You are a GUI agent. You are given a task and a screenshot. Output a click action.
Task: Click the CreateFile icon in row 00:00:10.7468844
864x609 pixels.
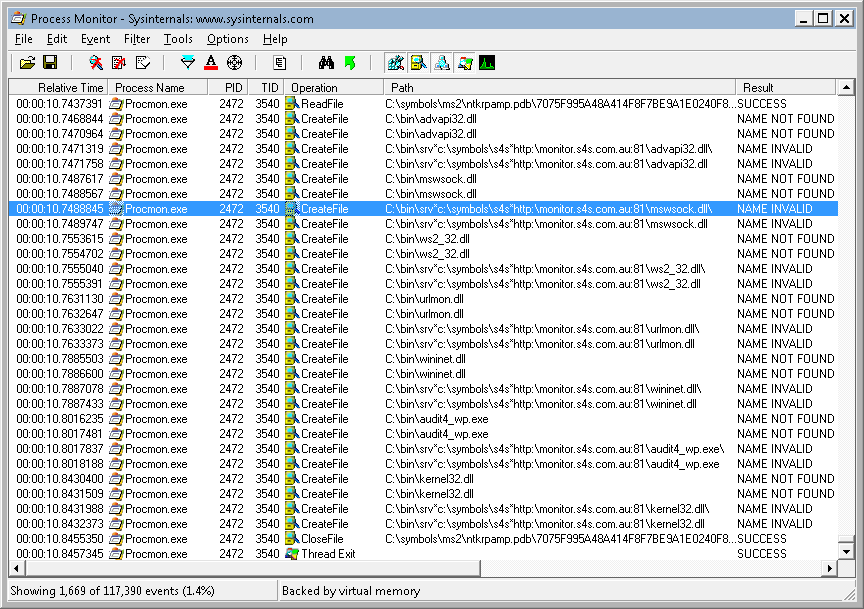pos(292,118)
